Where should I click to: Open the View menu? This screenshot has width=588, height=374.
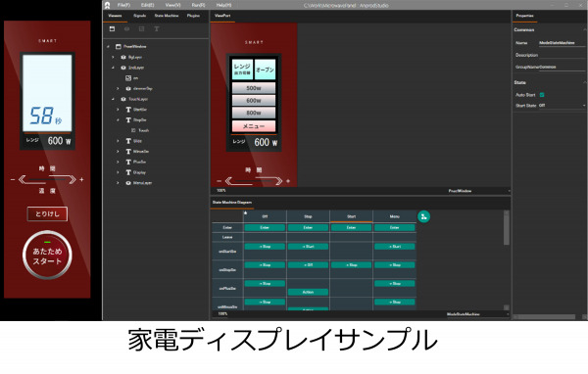tap(172, 5)
